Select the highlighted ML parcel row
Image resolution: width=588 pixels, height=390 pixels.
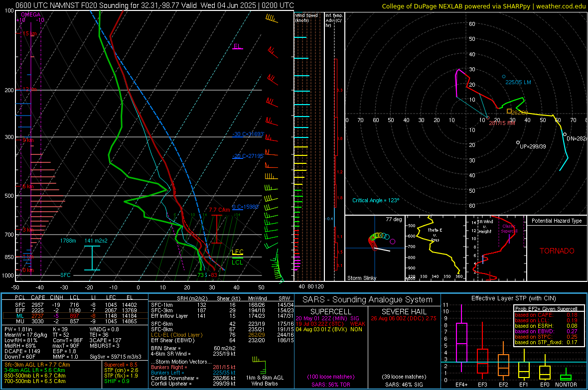[75, 316]
